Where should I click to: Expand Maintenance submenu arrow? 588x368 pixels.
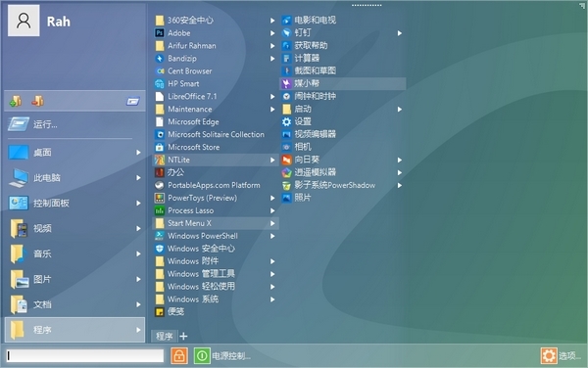click(x=272, y=110)
